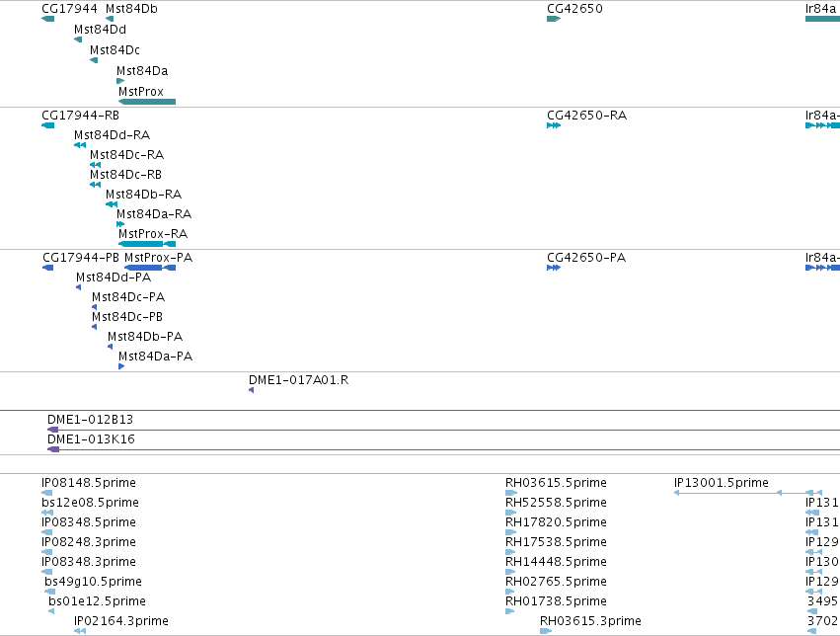Choose protein Mst84Dc-PA

(128, 297)
